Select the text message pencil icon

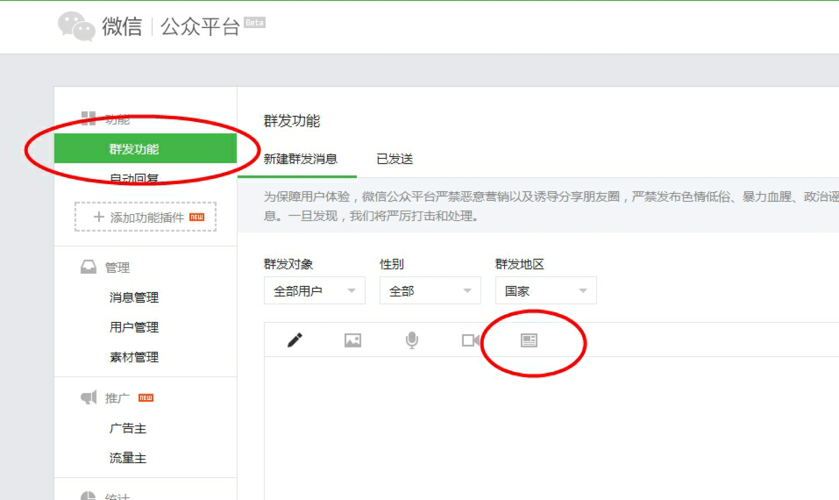click(x=295, y=340)
